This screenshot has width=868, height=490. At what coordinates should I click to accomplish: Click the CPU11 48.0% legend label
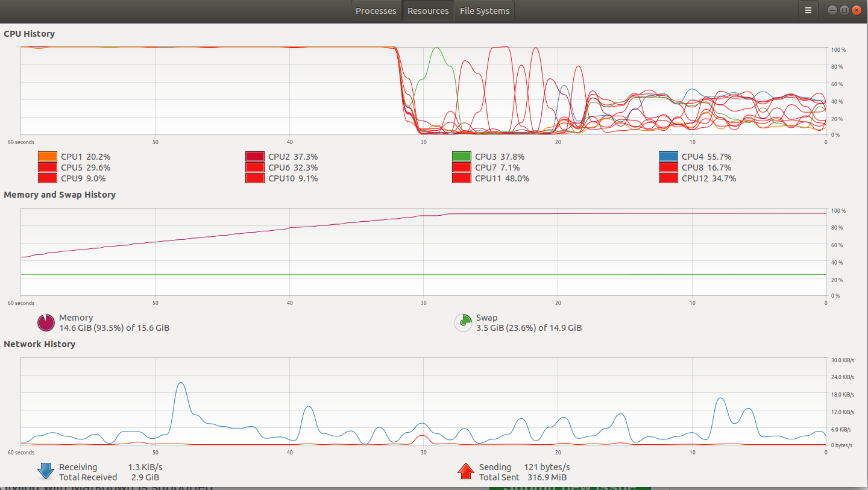(x=500, y=178)
